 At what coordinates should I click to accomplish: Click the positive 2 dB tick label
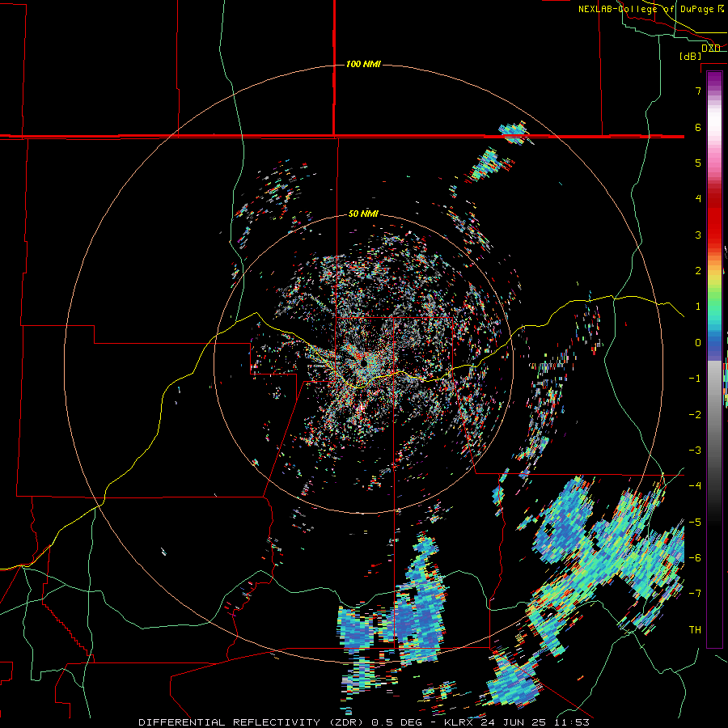point(698,271)
